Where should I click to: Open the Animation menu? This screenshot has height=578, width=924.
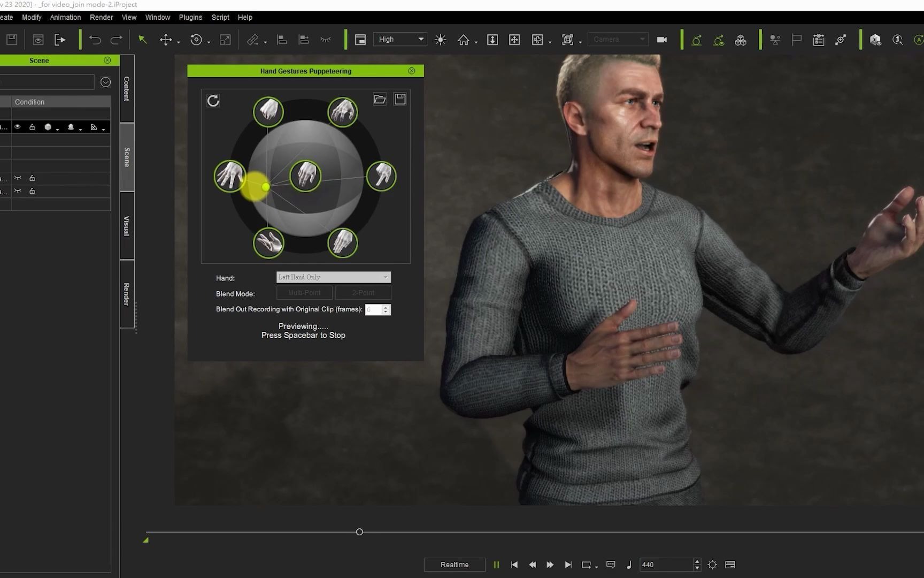(x=65, y=17)
